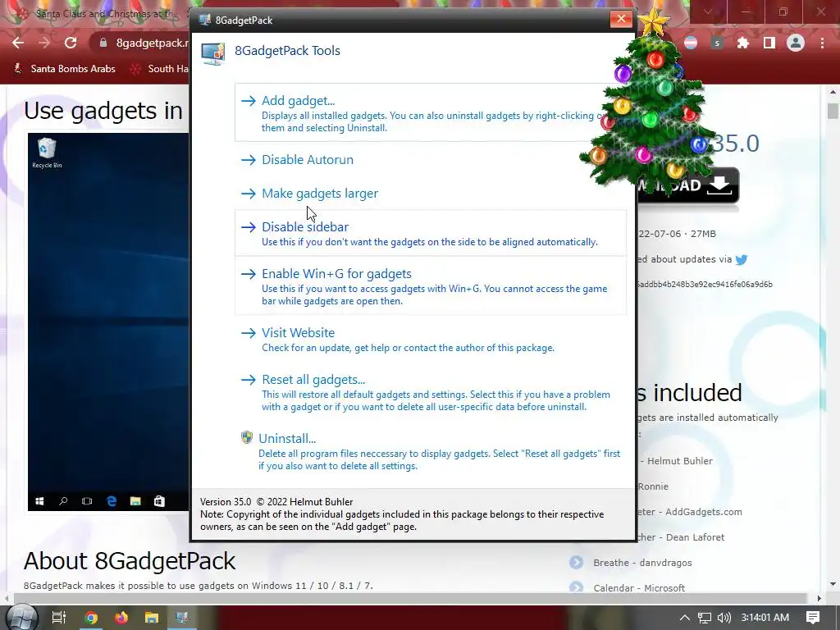Click the Version 35.0 copyright text

pos(276,502)
